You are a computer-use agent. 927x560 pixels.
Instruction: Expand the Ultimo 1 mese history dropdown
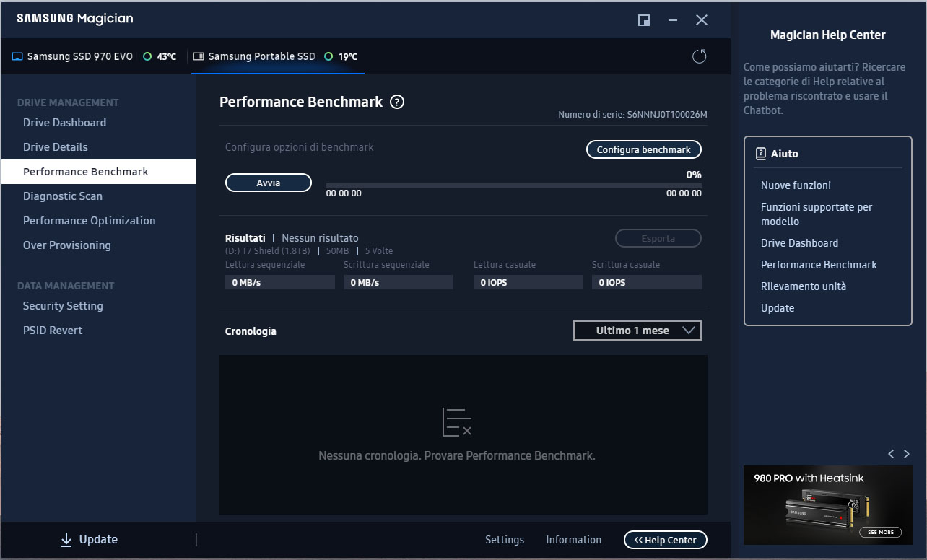(x=637, y=331)
